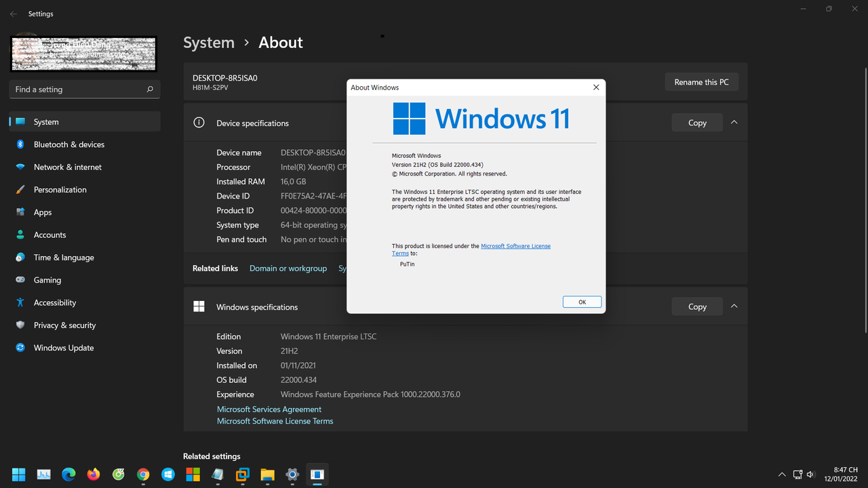Click Rename this PC button
868x488 pixels.
point(701,82)
